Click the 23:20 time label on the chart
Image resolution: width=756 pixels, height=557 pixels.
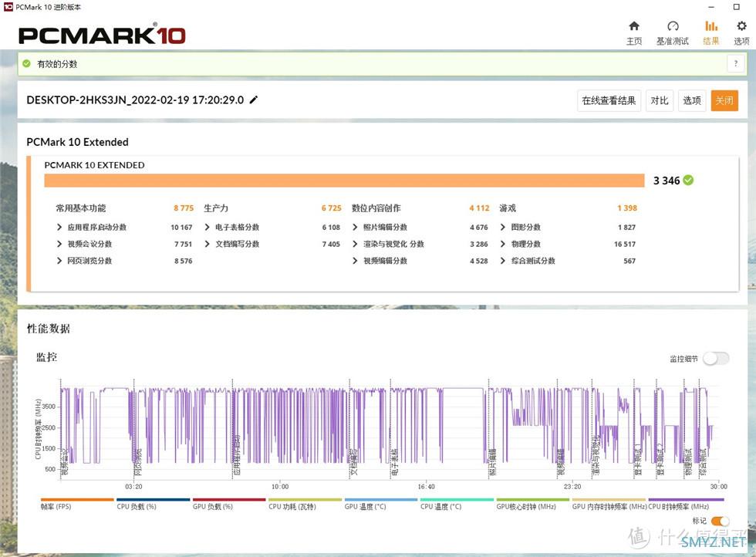572,487
